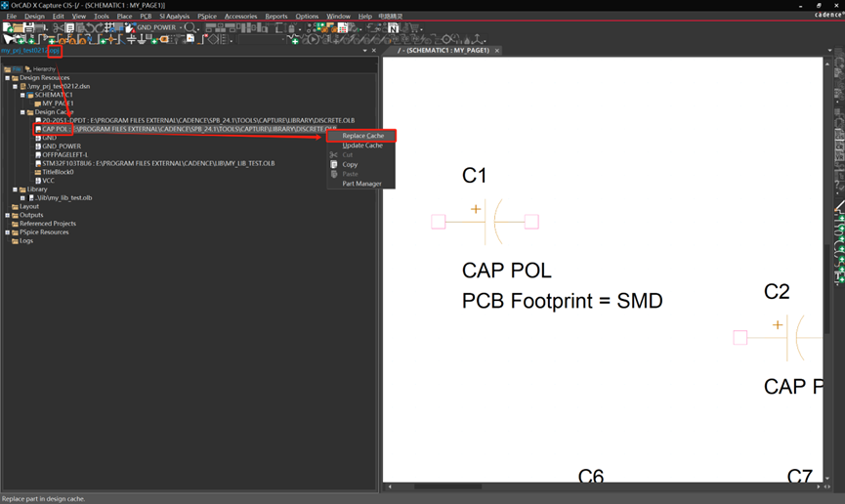Select the Layout folder
This screenshot has width=845, height=504.
29,206
